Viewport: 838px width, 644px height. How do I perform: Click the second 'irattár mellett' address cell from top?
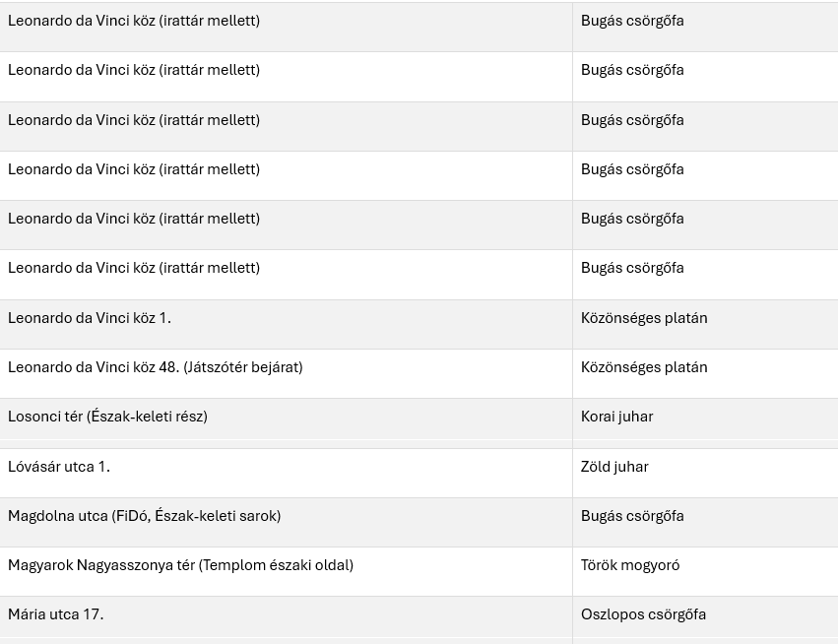point(134,70)
